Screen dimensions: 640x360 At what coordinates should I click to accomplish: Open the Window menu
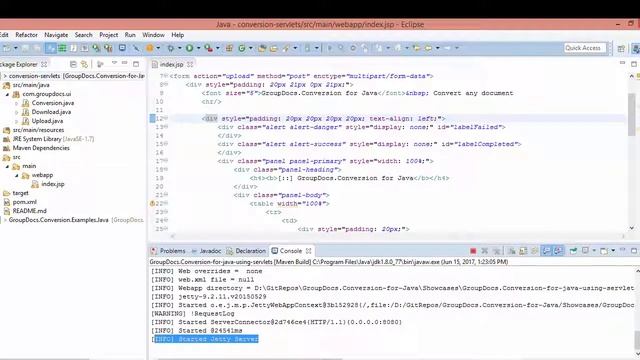point(153,35)
